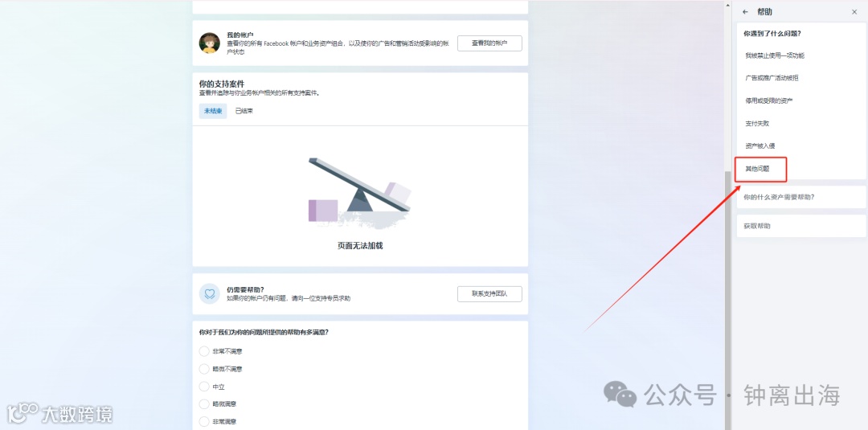Screen dimensions: 868x430
Task: Choose the 中立 radio option
Action: [203, 387]
